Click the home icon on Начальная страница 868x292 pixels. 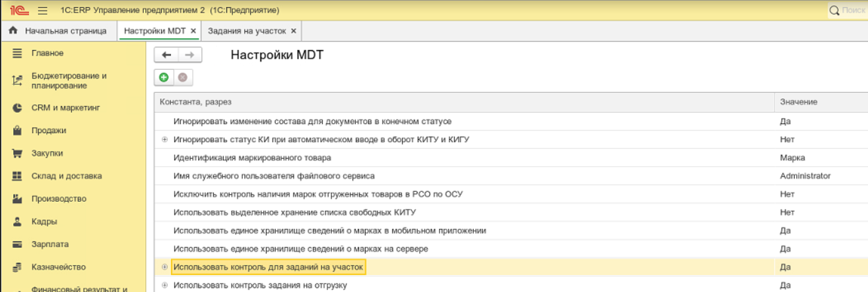pyautogui.click(x=13, y=31)
